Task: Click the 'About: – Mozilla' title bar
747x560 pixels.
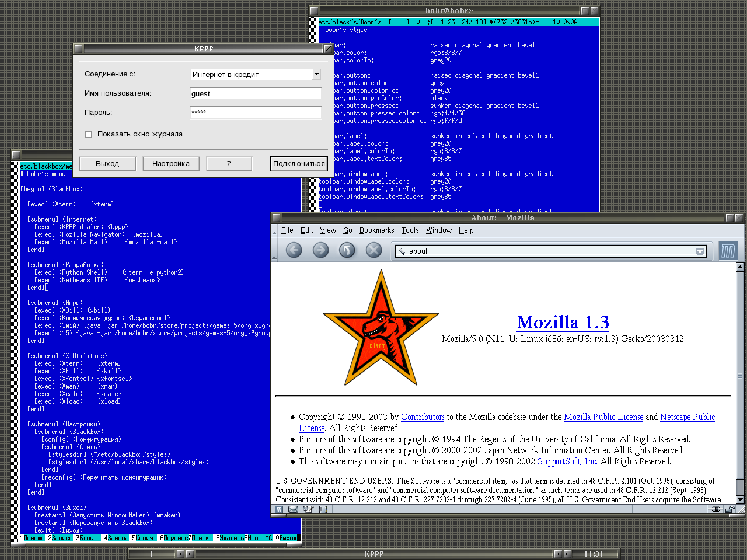Action: coord(502,218)
